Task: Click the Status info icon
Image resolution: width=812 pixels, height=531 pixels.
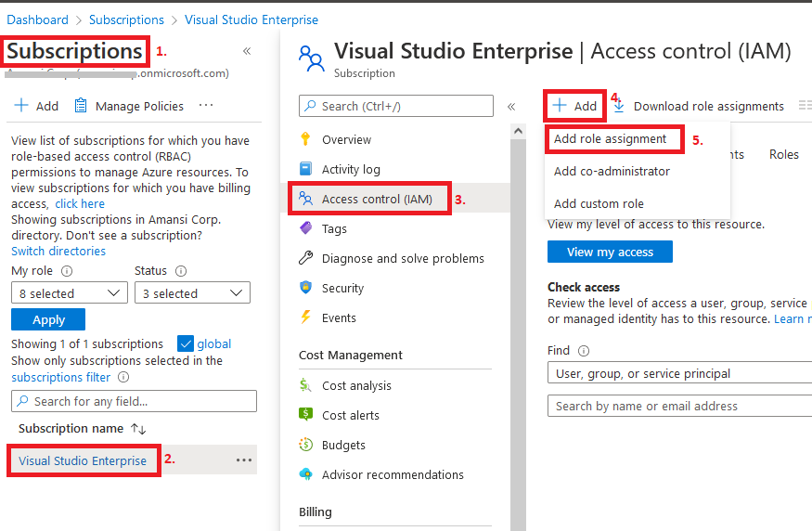Action: [181, 271]
